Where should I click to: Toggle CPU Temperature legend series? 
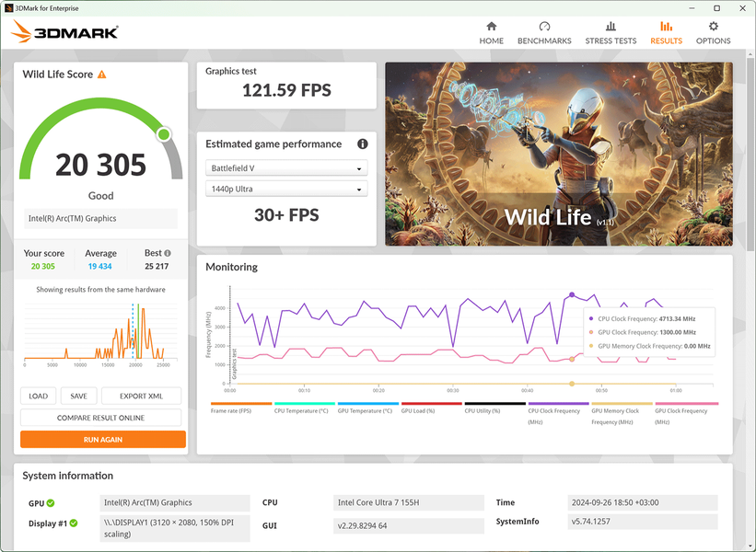coord(304,408)
